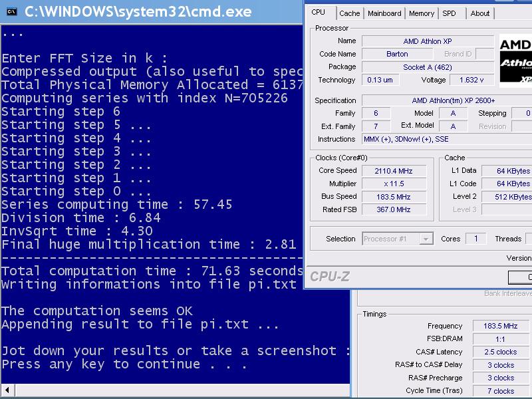Viewport: 532px width, 399px height.
Task: Click the cmd.exe title bar icon
Action: coord(11,11)
